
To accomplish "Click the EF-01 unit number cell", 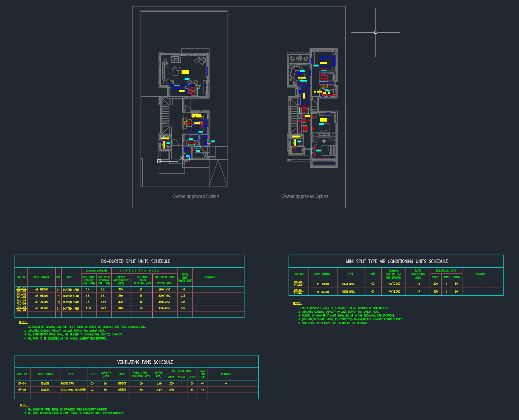I will click(22, 383).
